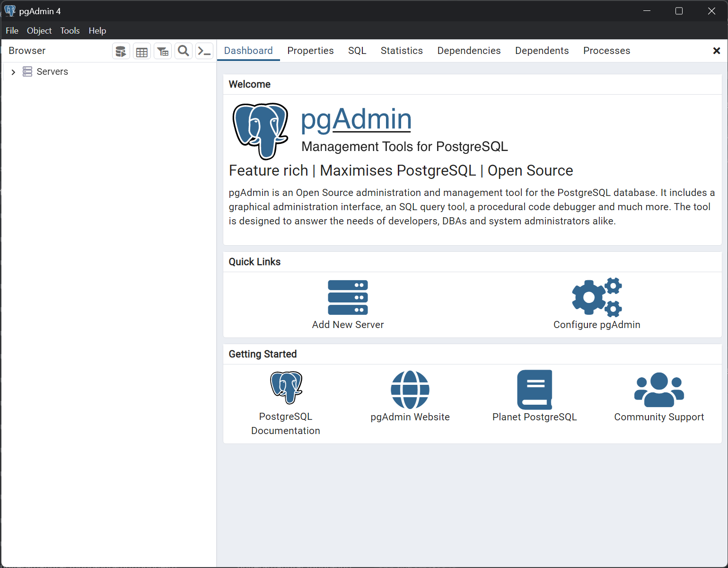The height and width of the screenshot is (568, 728).
Task: Click the pgAdmin elephant logo
Action: pyautogui.click(x=260, y=131)
